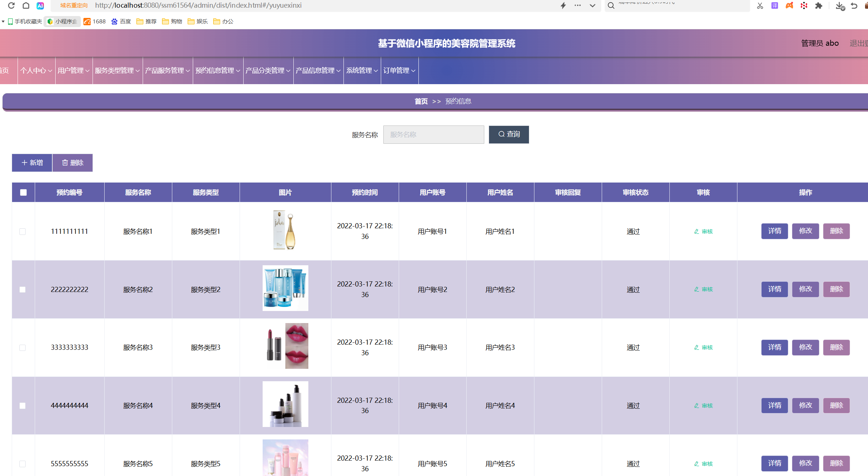Open the 娱乐 bookmarks folder
The height and width of the screenshot is (476, 868).
tap(198, 22)
